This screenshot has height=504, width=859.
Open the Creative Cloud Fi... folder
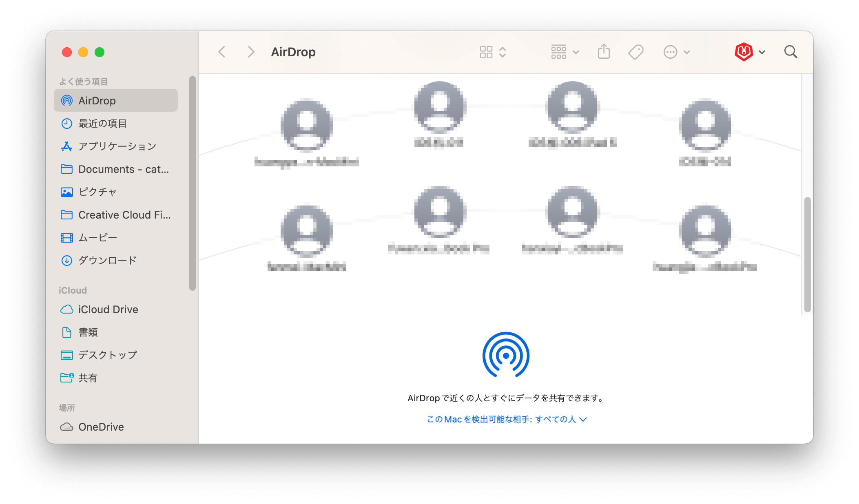(116, 215)
